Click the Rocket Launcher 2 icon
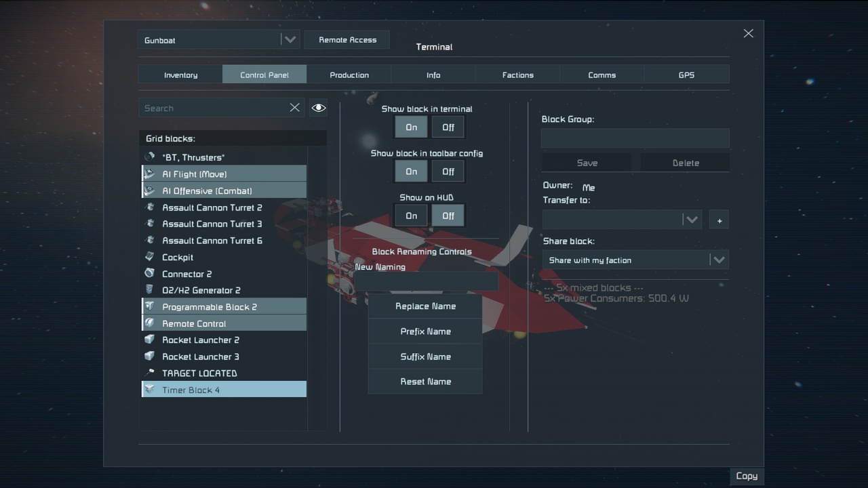 click(149, 340)
